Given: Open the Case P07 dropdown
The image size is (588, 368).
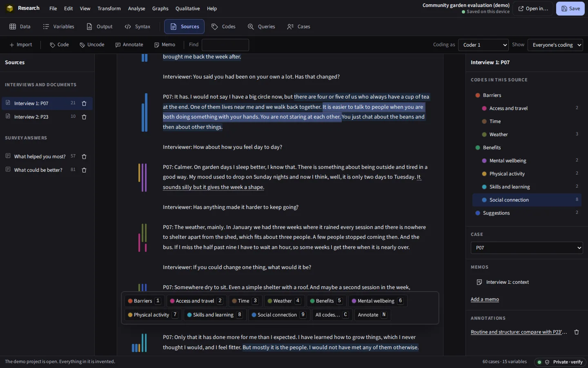Looking at the screenshot, I should (527, 248).
